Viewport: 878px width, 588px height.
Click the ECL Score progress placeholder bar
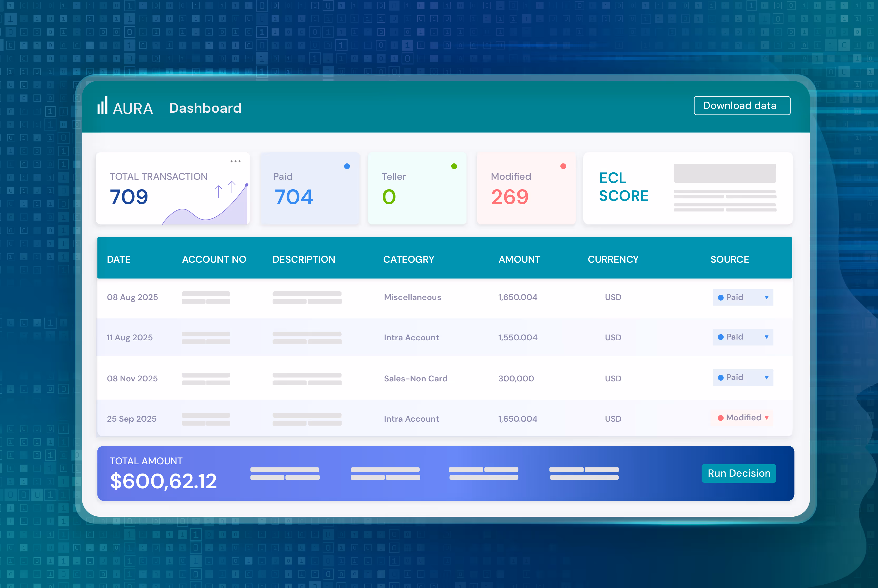point(724,173)
